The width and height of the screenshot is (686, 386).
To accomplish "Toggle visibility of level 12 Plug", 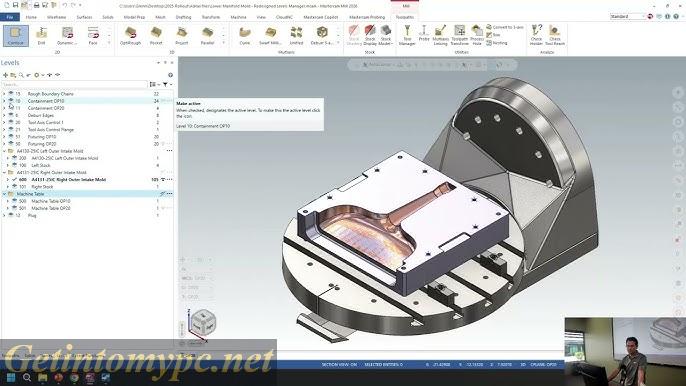I will pos(11,215).
